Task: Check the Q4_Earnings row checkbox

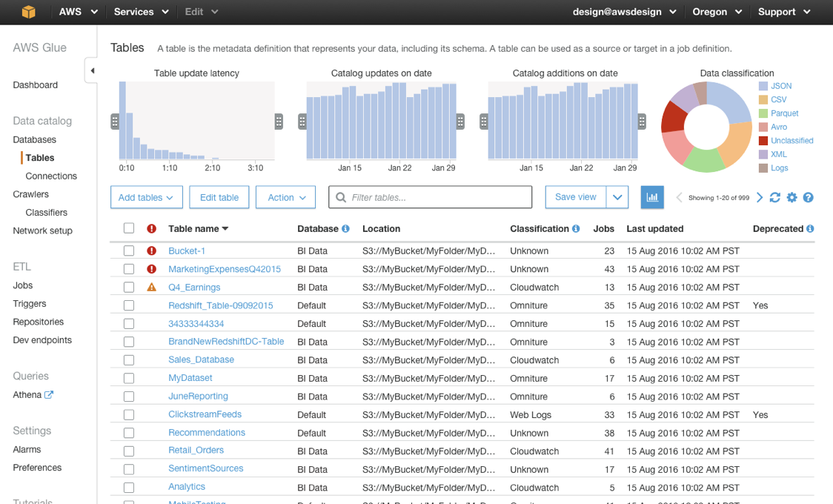Action: click(x=129, y=287)
